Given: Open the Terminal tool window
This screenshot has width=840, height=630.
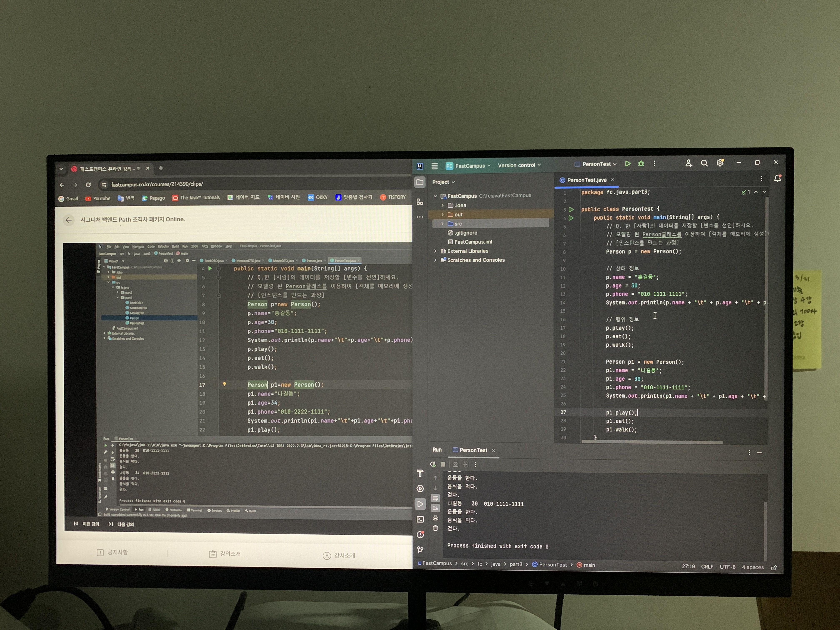Looking at the screenshot, I should (x=420, y=519).
